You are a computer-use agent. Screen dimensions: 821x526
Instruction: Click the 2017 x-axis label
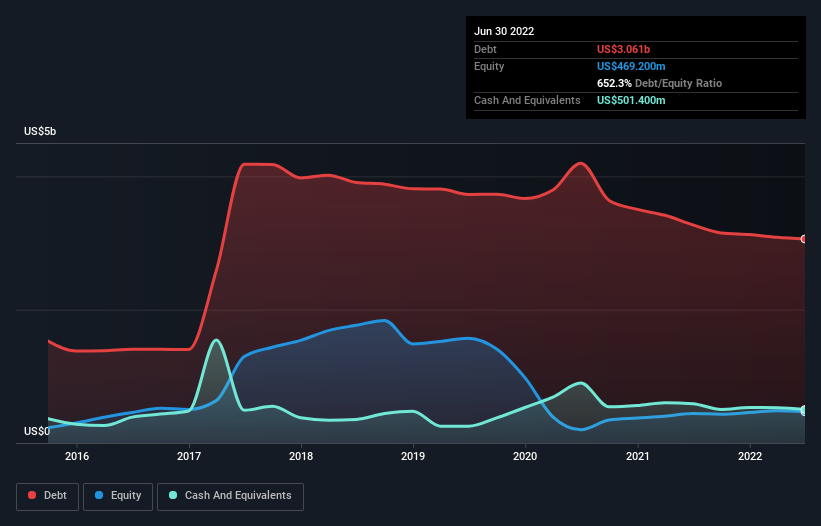[189, 456]
